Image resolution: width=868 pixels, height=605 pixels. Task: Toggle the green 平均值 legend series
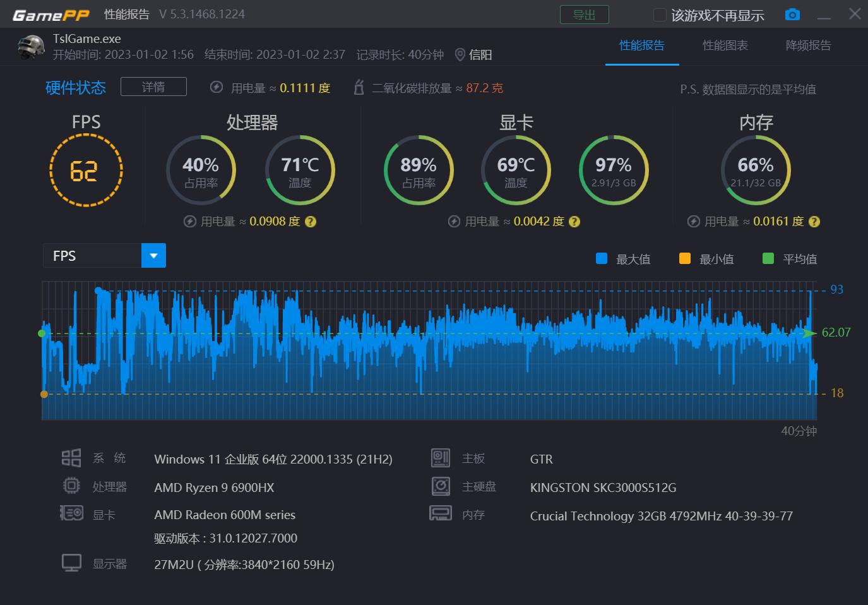click(x=768, y=258)
